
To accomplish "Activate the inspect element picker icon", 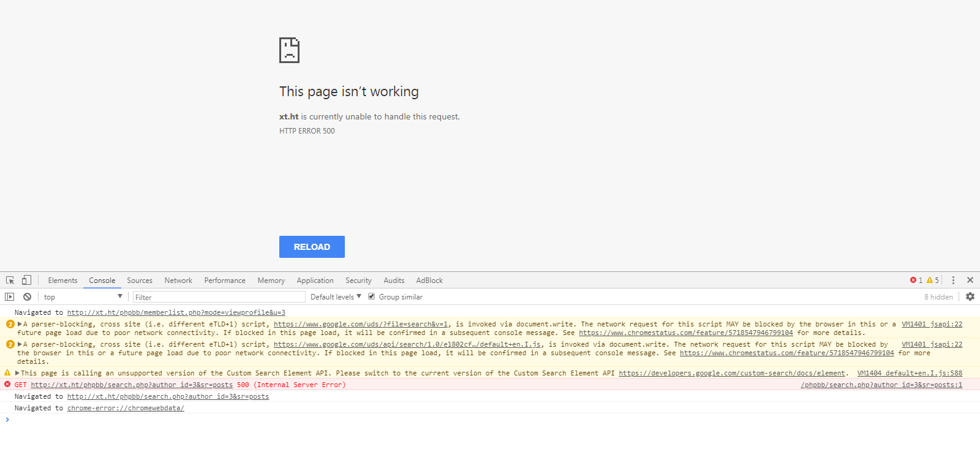I will tap(10, 280).
